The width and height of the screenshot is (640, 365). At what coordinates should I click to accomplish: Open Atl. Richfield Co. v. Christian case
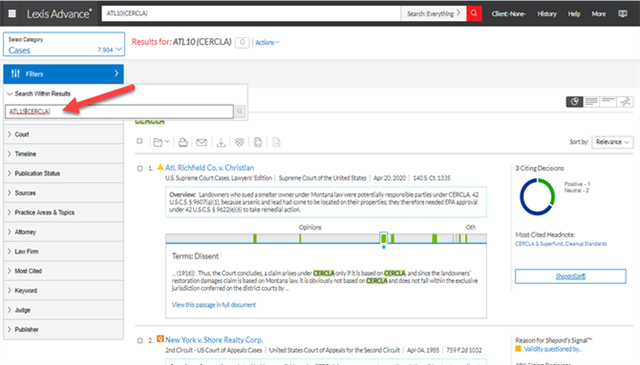pyautogui.click(x=209, y=168)
